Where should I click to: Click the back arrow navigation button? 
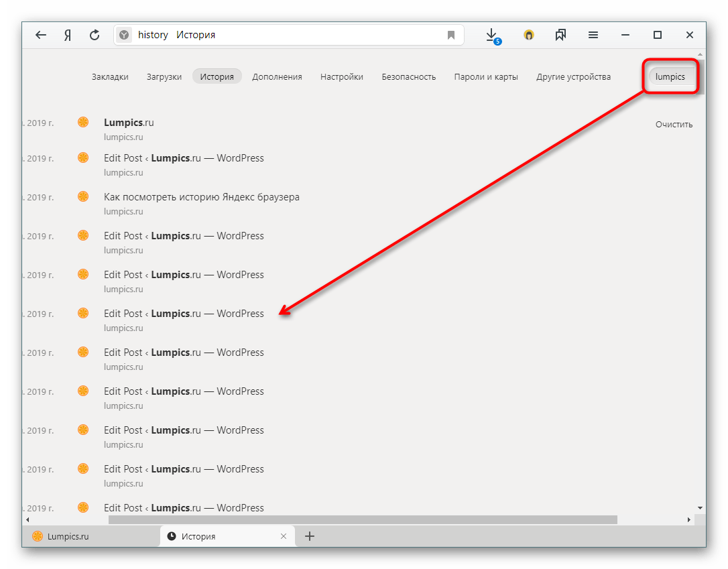(x=41, y=35)
